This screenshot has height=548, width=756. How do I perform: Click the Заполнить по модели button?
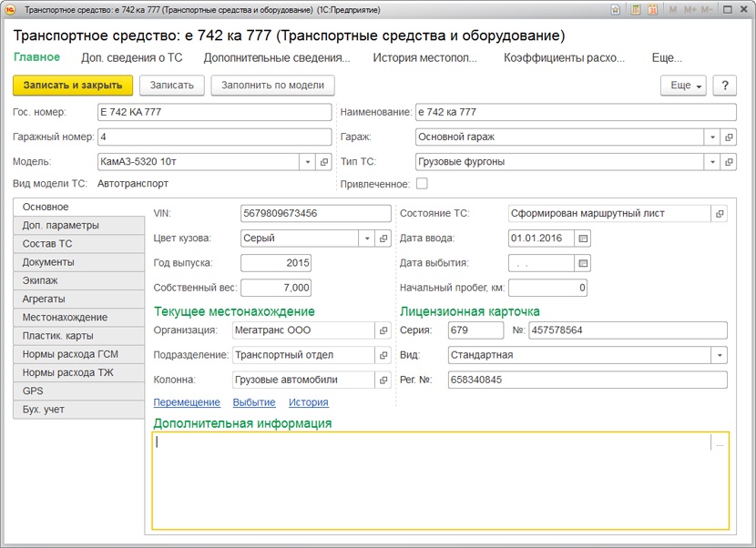[x=273, y=86]
